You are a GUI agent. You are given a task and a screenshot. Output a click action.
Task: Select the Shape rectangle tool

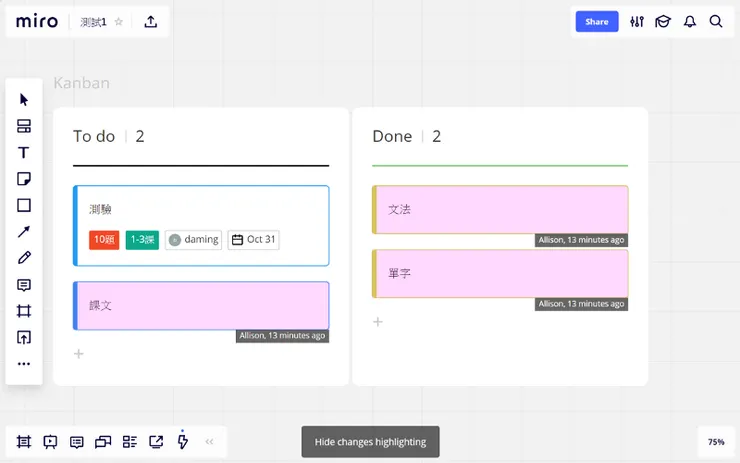[24, 205]
